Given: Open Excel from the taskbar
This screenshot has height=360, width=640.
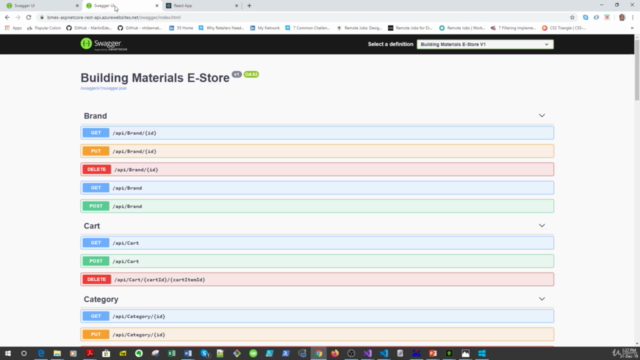Looking at the screenshot, I should pyautogui.click(x=171, y=353).
